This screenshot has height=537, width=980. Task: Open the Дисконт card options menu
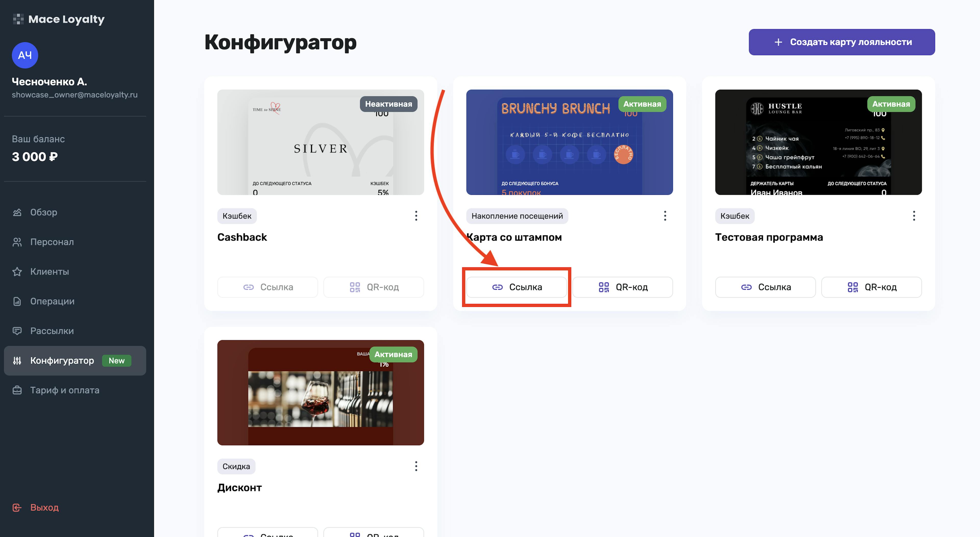(416, 466)
